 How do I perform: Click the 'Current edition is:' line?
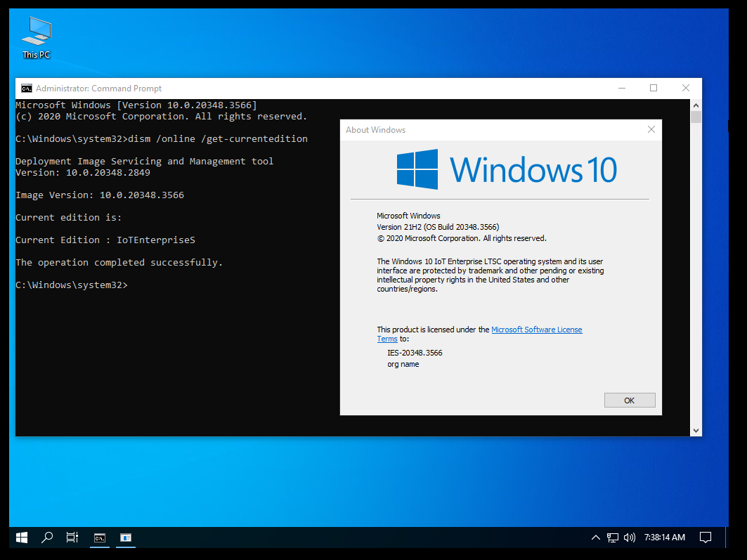[x=69, y=217]
